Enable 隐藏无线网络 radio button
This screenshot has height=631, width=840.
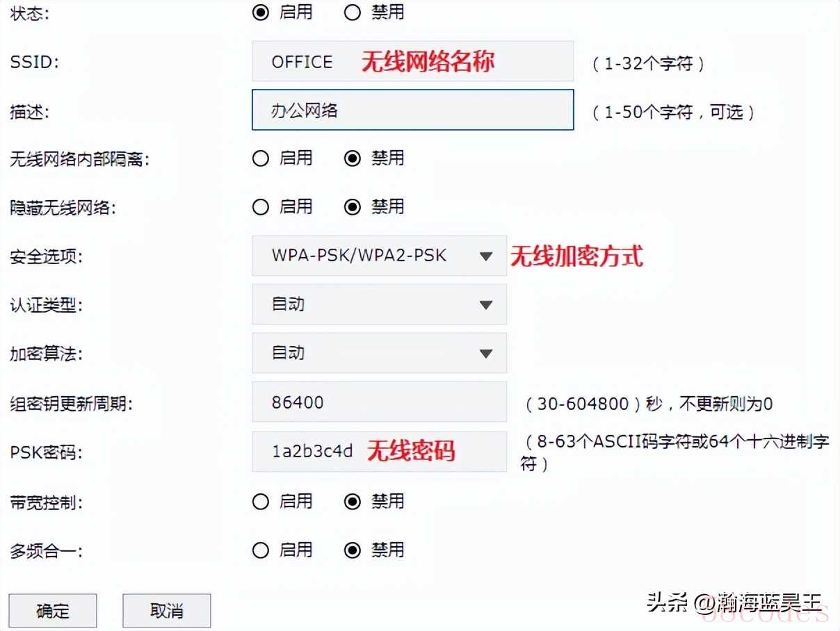[261, 207]
